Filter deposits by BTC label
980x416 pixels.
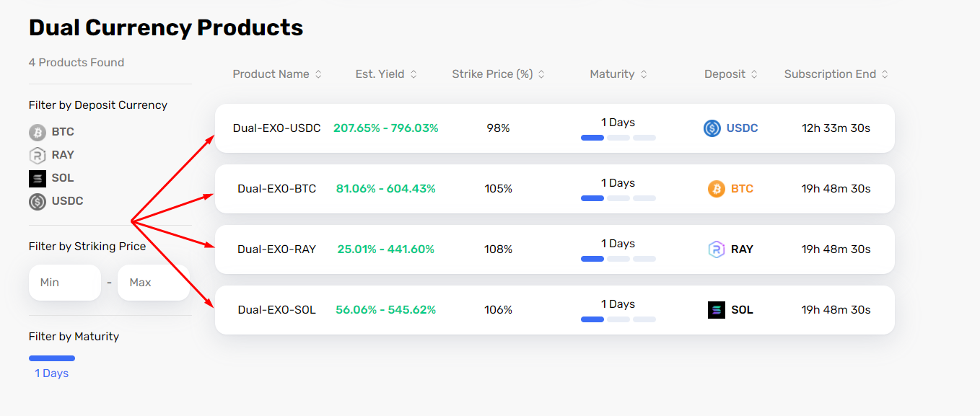click(63, 132)
